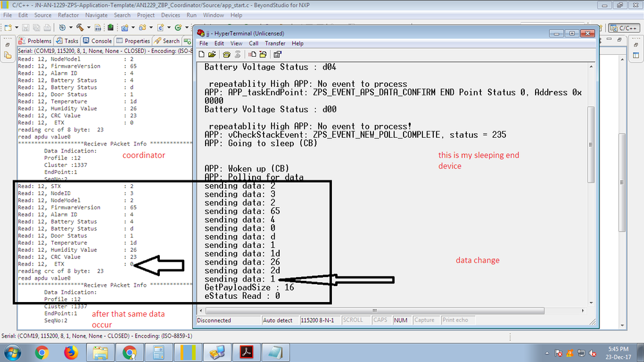Click Send file icon in HyperTerminal

[252, 54]
